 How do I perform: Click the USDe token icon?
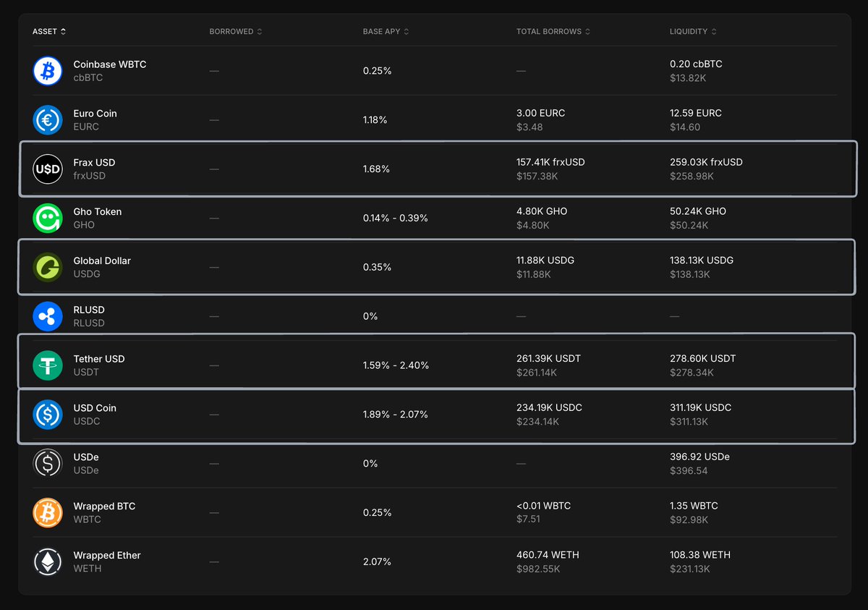tap(48, 463)
